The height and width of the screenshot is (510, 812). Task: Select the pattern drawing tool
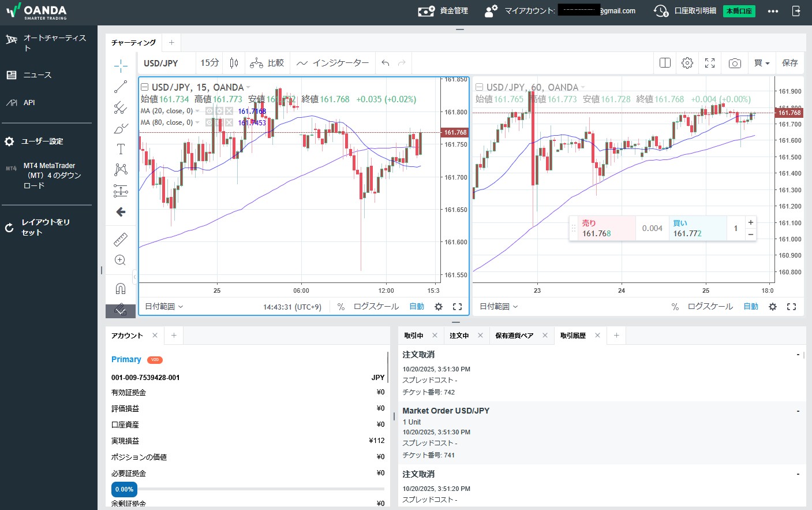(x=121, y=170)
